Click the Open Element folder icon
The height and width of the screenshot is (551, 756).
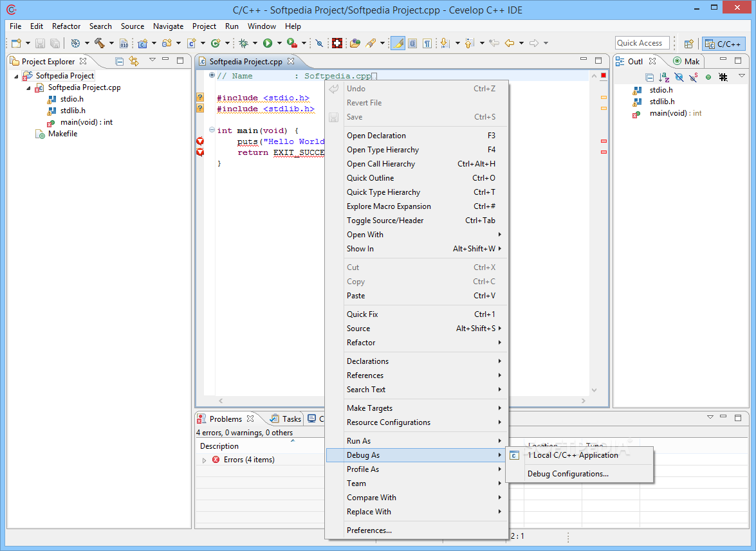click(355, 43)
